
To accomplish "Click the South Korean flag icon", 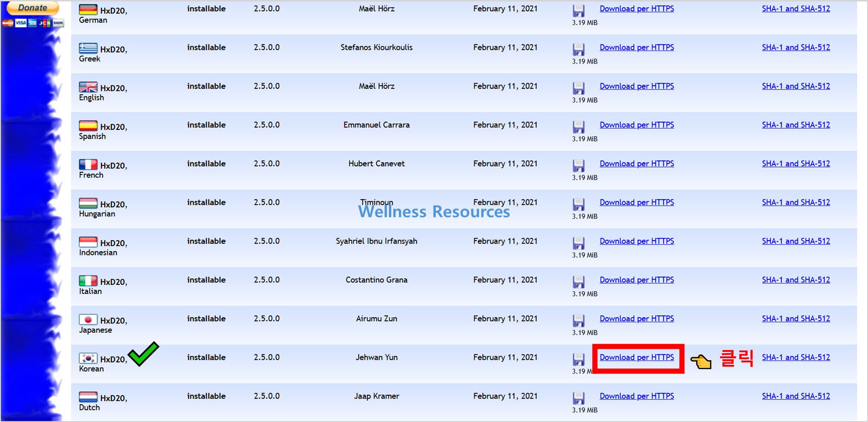I will (x=88, y=358).
